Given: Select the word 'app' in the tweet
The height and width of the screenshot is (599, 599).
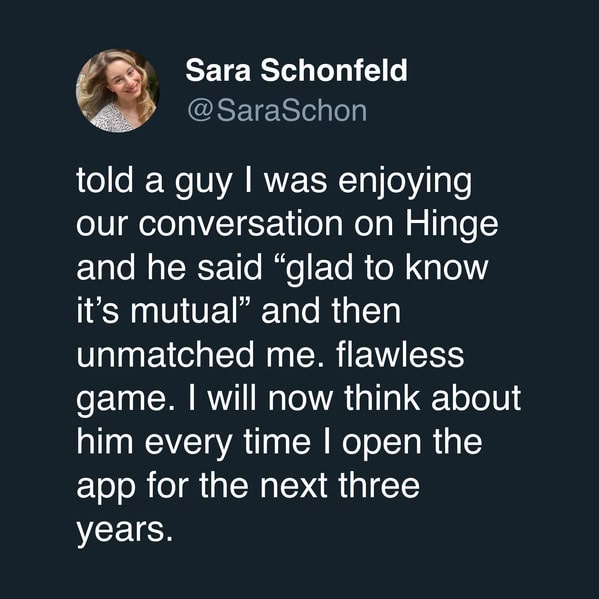Looking at the screenshot, I should point(106,487).
